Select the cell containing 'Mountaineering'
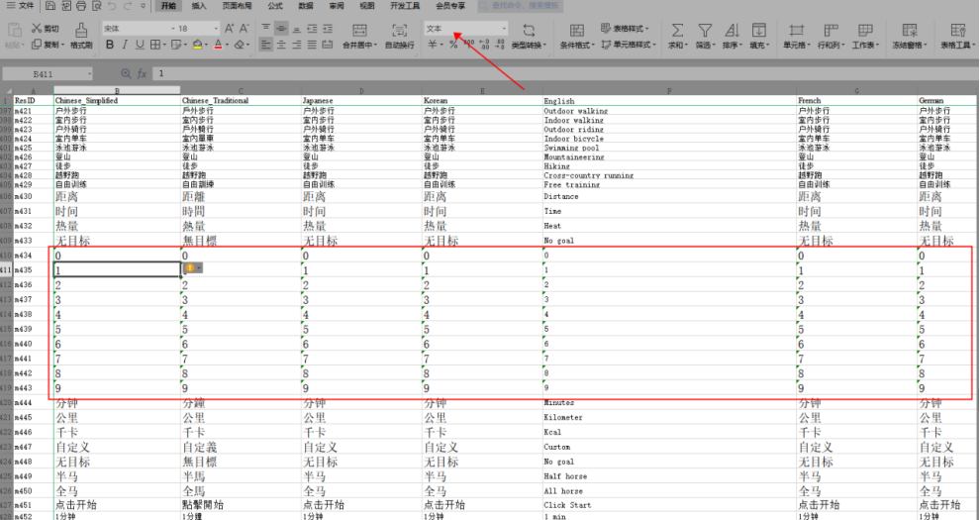980x520 pixels. pyautogui.click(x=669, y=156)
